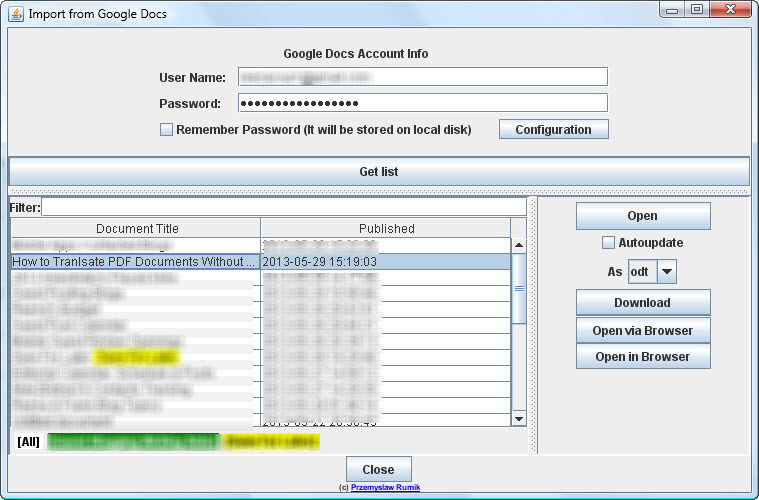Click the Get list button

point(379,171)
